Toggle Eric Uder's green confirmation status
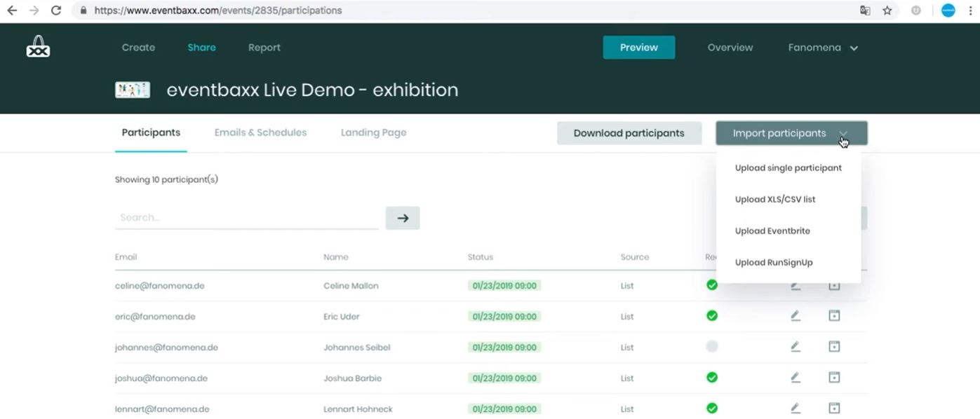Image resolution: width=980 pixels, height=419 pixels. (x=711, y=315)
